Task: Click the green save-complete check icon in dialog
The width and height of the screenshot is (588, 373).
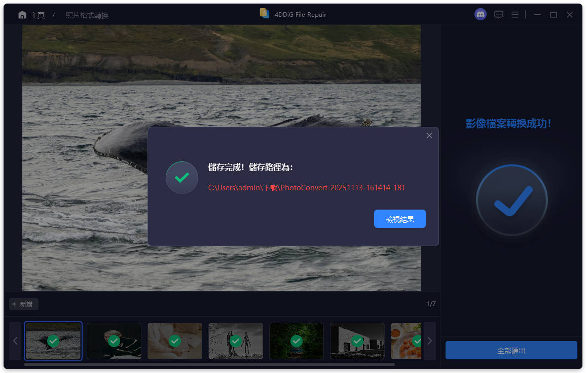Action: pos(181,178)
